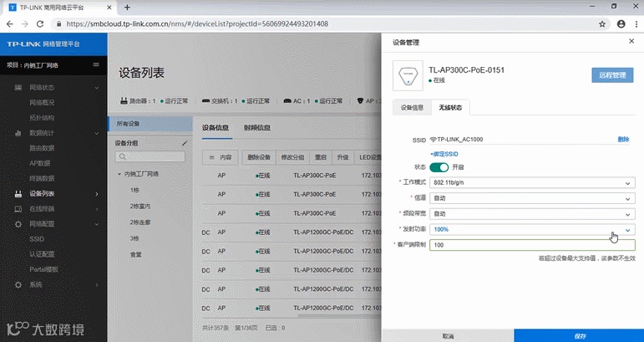This screenshot has height=342, width=644.
Task: Collapse the 内销工厂网络 tree node
Action: click(119, 174)
